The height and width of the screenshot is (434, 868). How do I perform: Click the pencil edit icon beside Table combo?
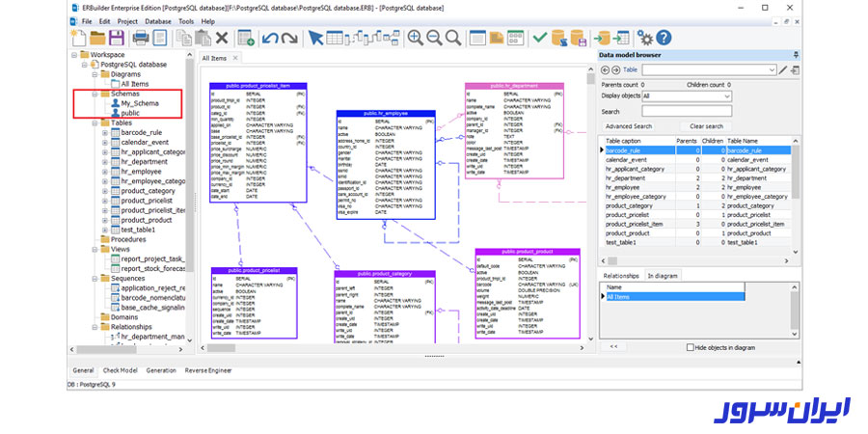point(783,70)
